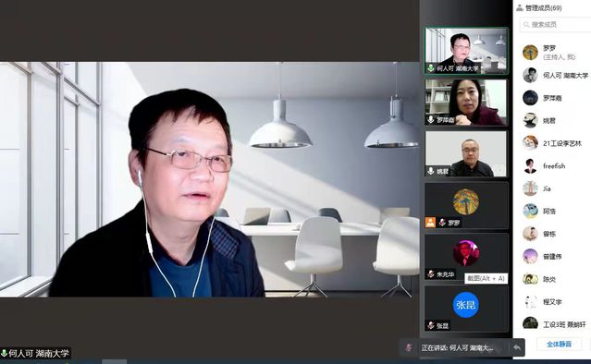Click microphone icon on 罗萍霞 video tile
Viewport: 591px width, 364px height.
pos(431,120)
